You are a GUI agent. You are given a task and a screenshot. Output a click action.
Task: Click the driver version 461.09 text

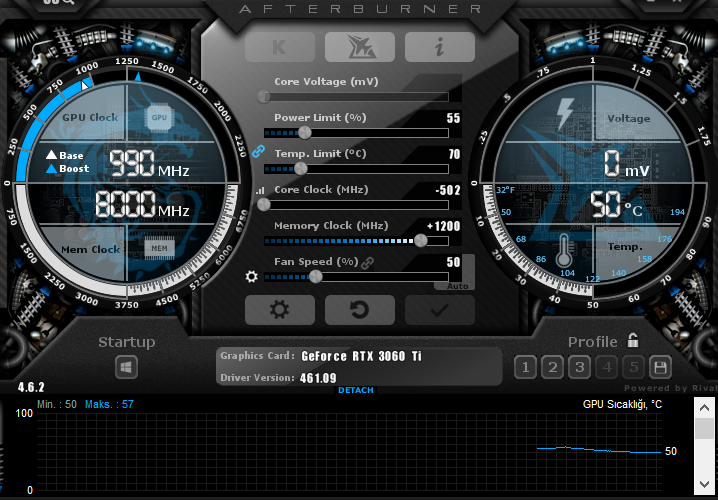[x=318, y=378]
